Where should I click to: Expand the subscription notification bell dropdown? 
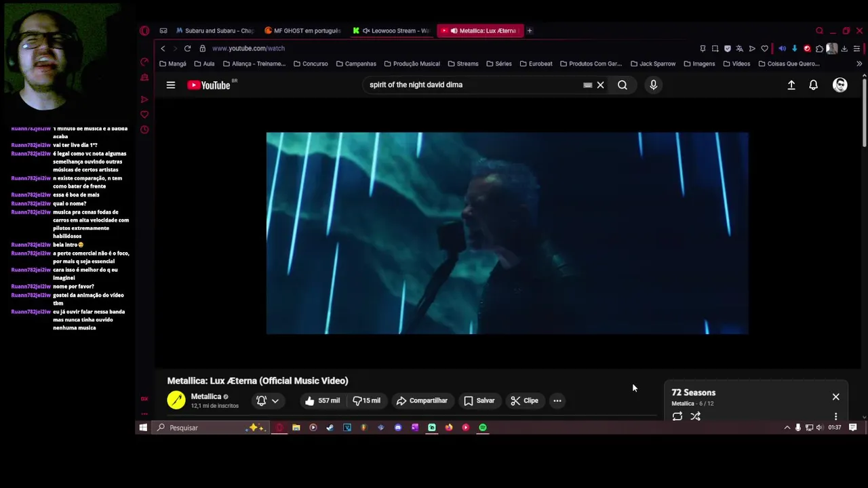click(x=268, y=401)
